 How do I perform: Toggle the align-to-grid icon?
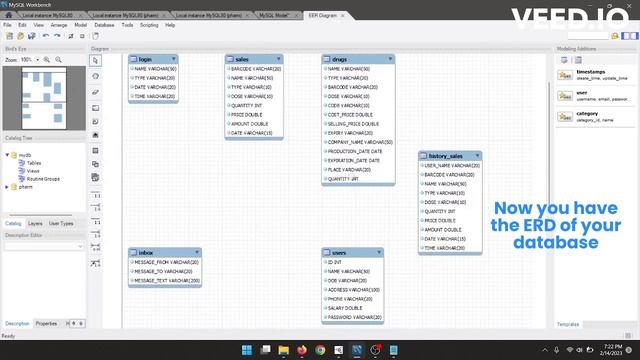[82, 36]
